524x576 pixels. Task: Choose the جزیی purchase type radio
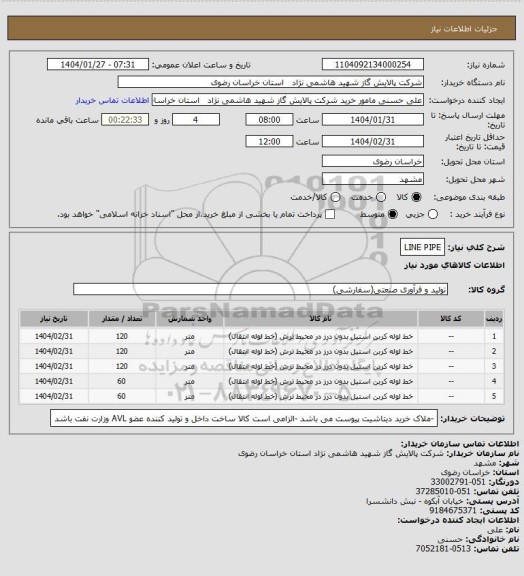(x=433, y=214)
